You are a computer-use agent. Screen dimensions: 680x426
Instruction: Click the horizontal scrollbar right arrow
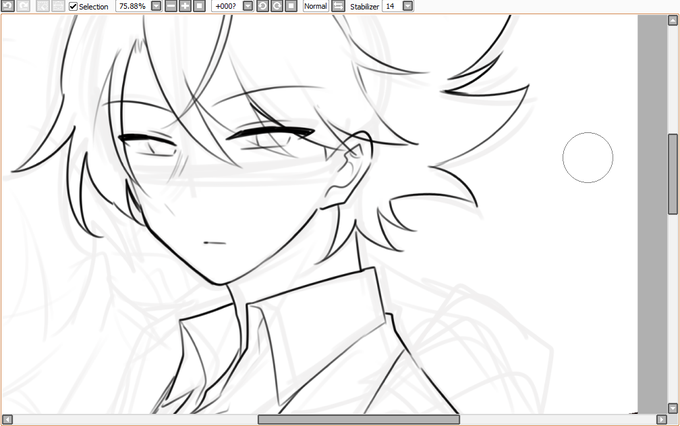661,419
